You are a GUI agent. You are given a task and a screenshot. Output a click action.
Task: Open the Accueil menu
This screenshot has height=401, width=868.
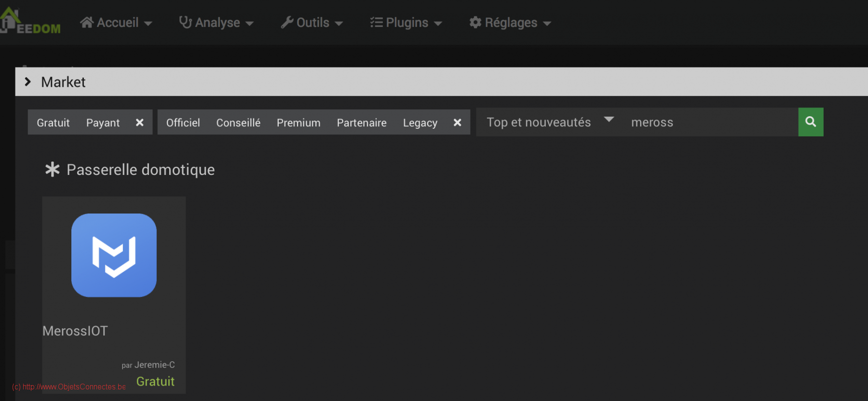pos(116,23)
